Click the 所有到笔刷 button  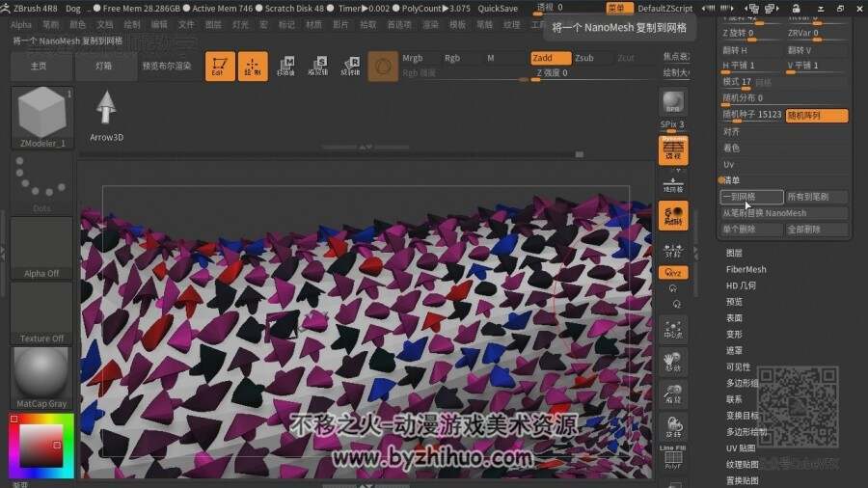coord(817,197)
